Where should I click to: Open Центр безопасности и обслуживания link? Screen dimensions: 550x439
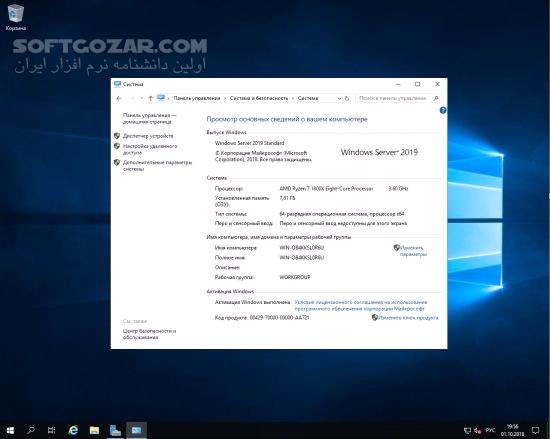coord(149,334)
